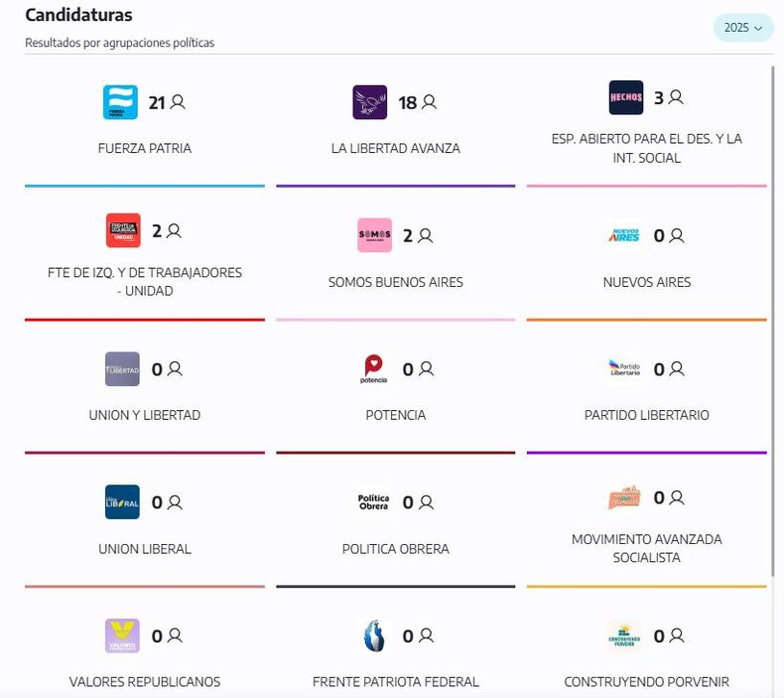The height and width of the screenshot is (698, 784).
Task: Select the NUEVOS AIRES label
Action: pyautogui.click(x=646, y=282)
